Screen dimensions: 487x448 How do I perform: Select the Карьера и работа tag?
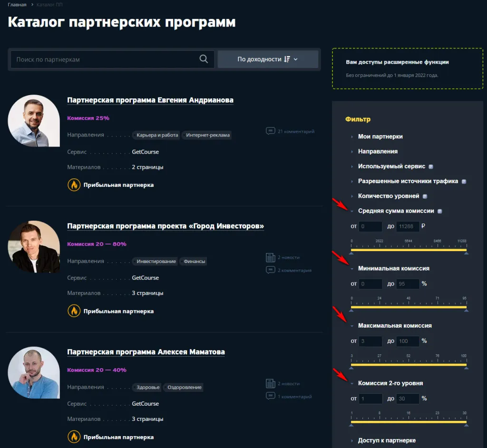click(157, 135)
